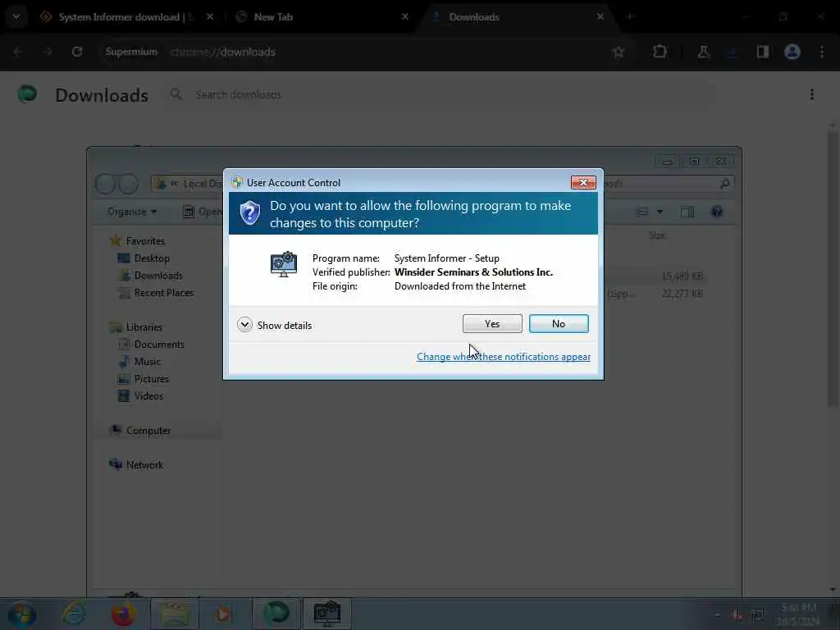Open the Explorer change view dropdown arrow

(x=660, y=212)
